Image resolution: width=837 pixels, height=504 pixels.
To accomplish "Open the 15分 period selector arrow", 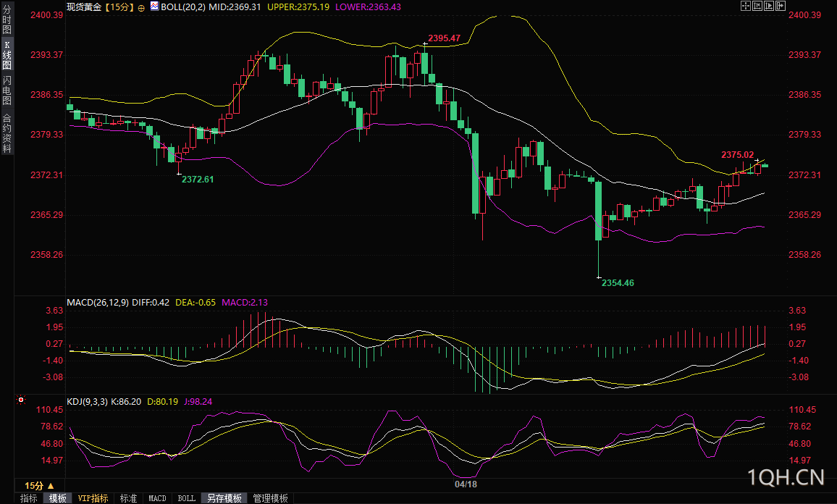I will pos(51,486).
